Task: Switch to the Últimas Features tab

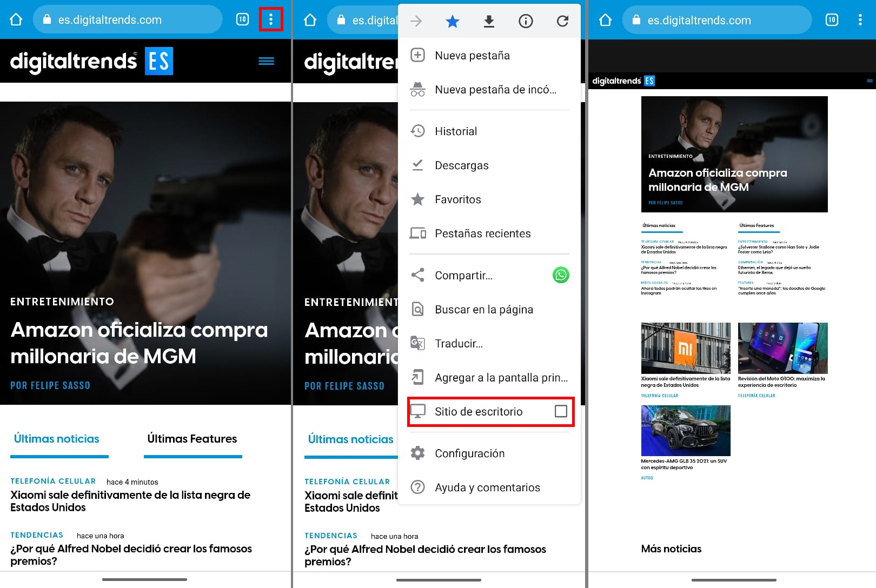Action: coord(192,438)
